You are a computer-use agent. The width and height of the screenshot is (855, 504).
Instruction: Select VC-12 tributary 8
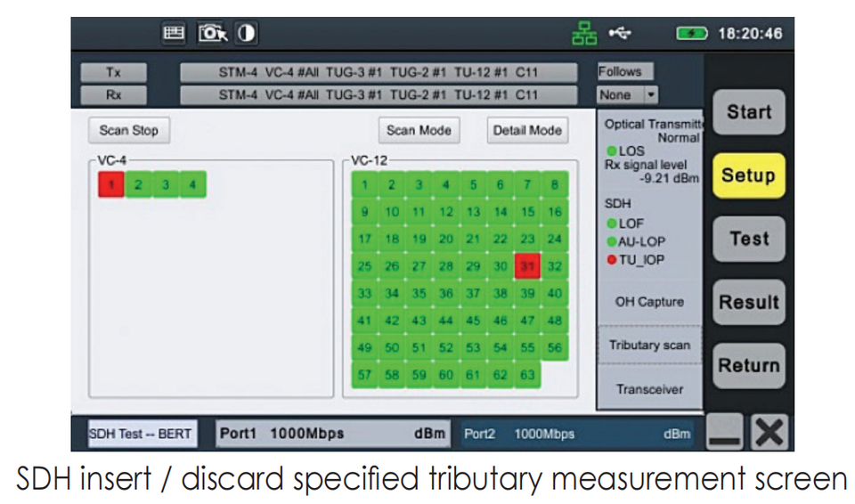click(x=555, y=184)
